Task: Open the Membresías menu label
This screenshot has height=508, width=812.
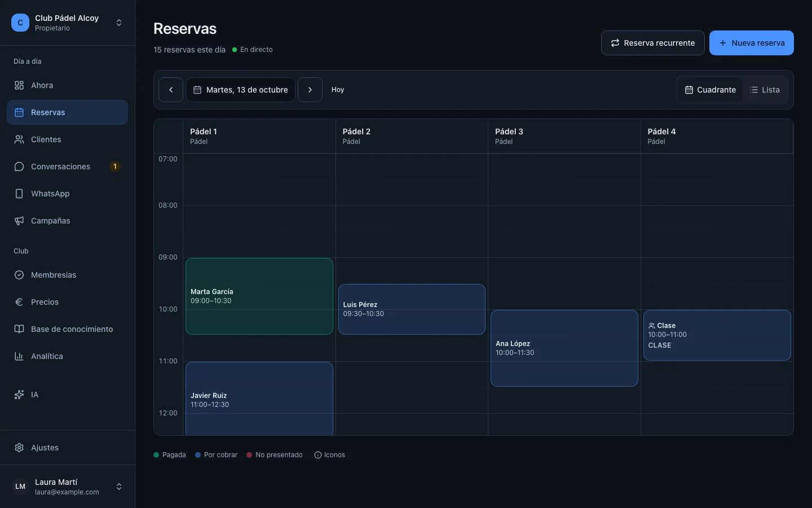Action: click(54, 275)
